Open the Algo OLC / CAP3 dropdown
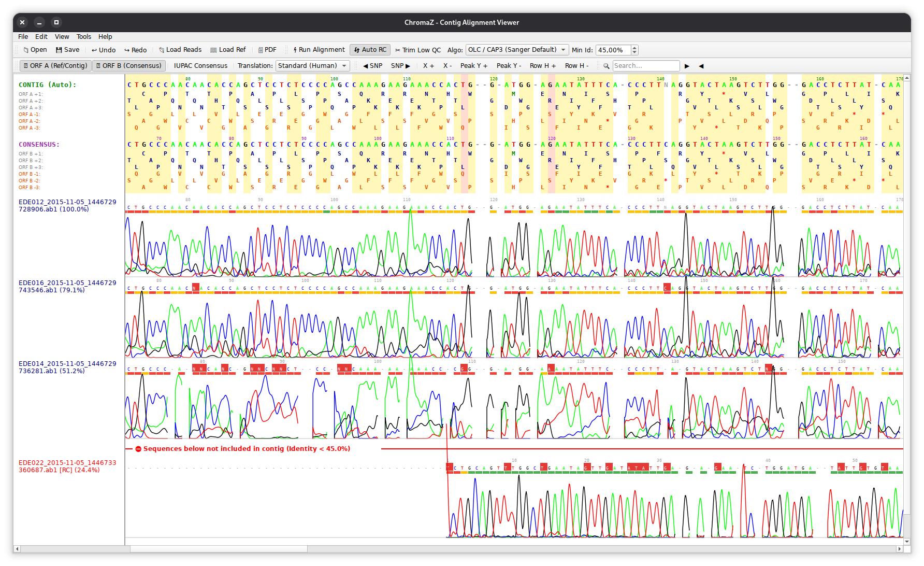Image resolution: width=924 pixels, height=566 pixels. (517, 50)
